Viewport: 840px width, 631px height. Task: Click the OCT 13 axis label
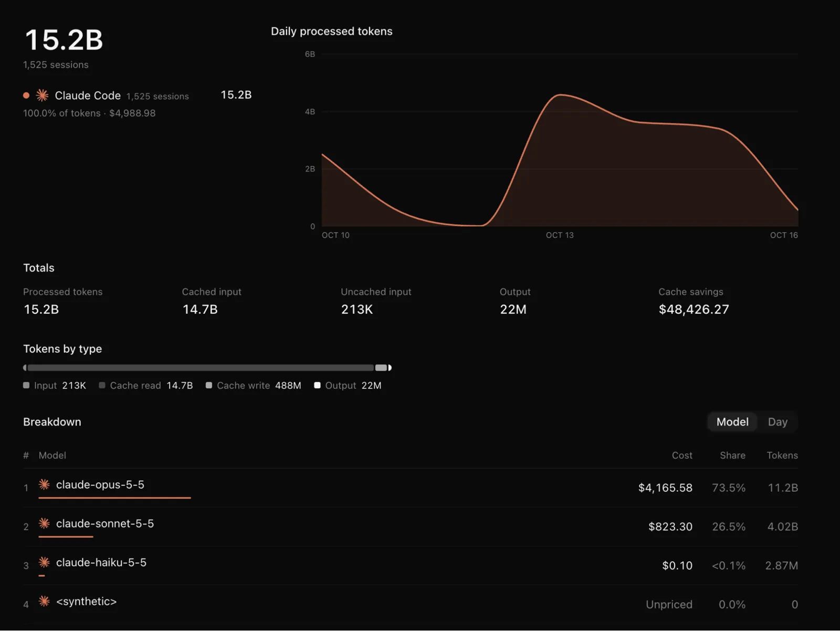560,235
